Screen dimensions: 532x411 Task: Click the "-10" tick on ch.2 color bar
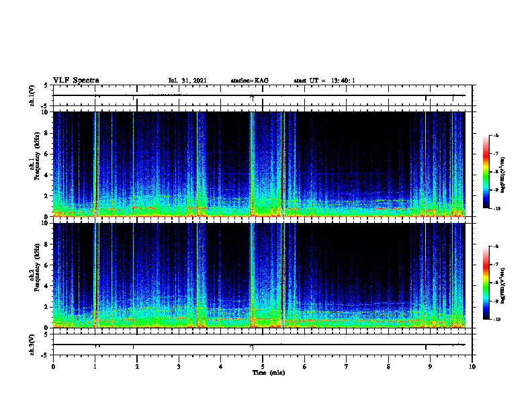click(x=496, y=320)
